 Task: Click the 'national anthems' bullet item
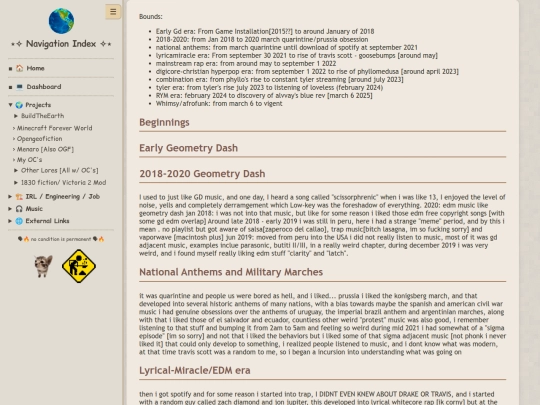pyautogui.click(x=287, y=48)
